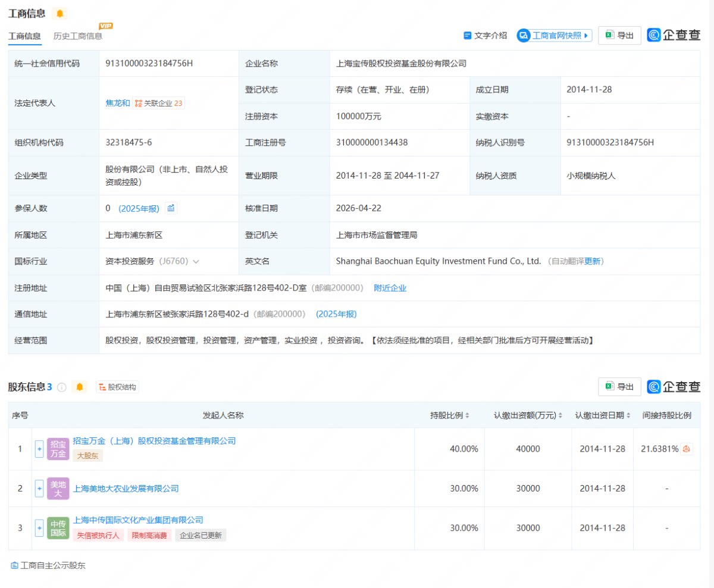
Task: Click the 企查查 logo in the 工商信息 section
Action: coord(674,35)
